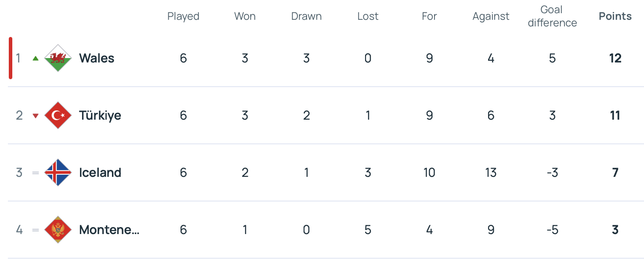The width and height of the screenshot is (644, 271).
Task: Click the Points column header
Action: tap(615, 16)
